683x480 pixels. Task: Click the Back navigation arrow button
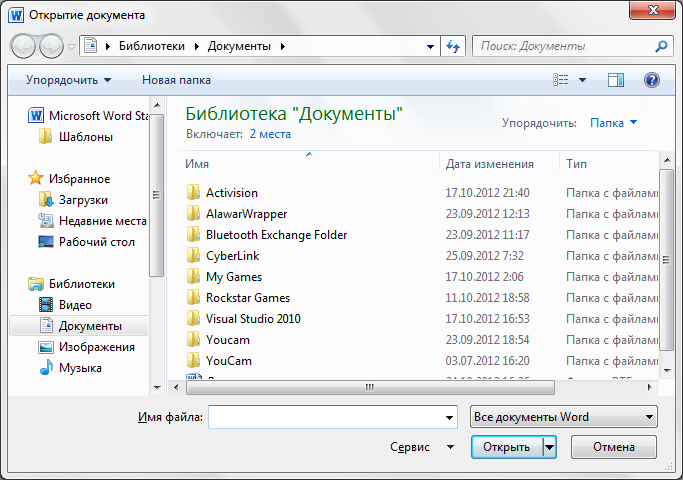(x=23, y=46)
